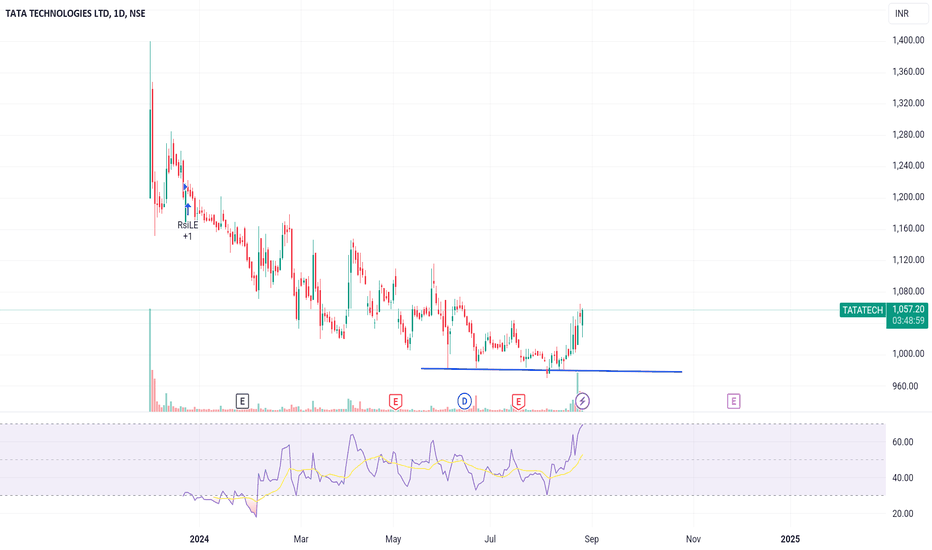Click the black earnings E marker near March
This screenshot has width=932, height=550.
(x=242, y=401)
